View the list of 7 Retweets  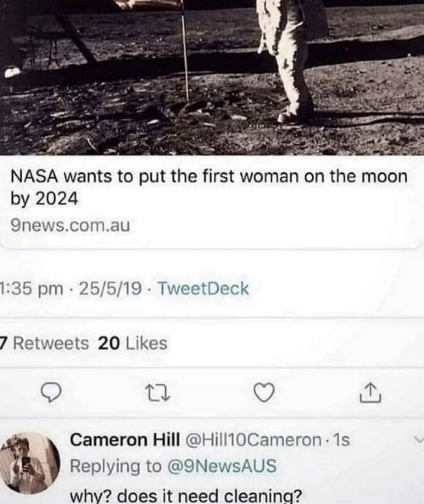pos(45,343)
